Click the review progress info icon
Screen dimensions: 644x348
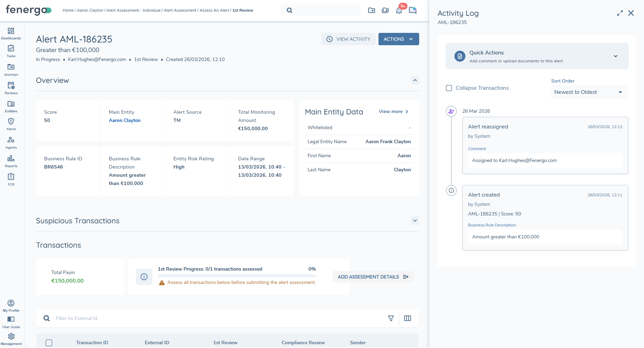(144, 277)
